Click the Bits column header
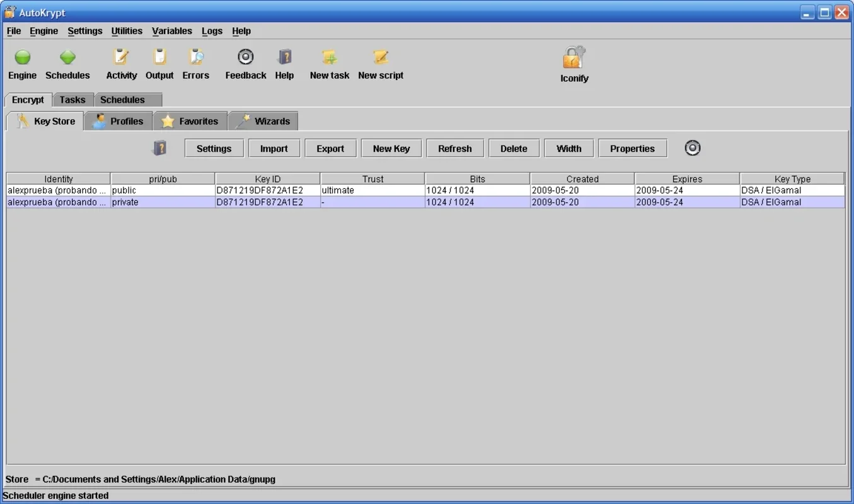This screenshot has width=854, height=504. click(x=478, y=179)
